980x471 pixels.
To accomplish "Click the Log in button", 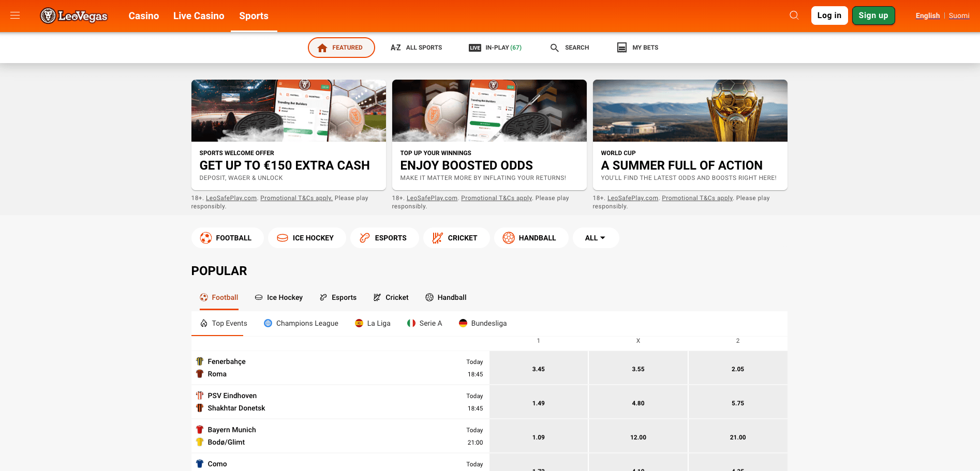I will click(829, 16).
